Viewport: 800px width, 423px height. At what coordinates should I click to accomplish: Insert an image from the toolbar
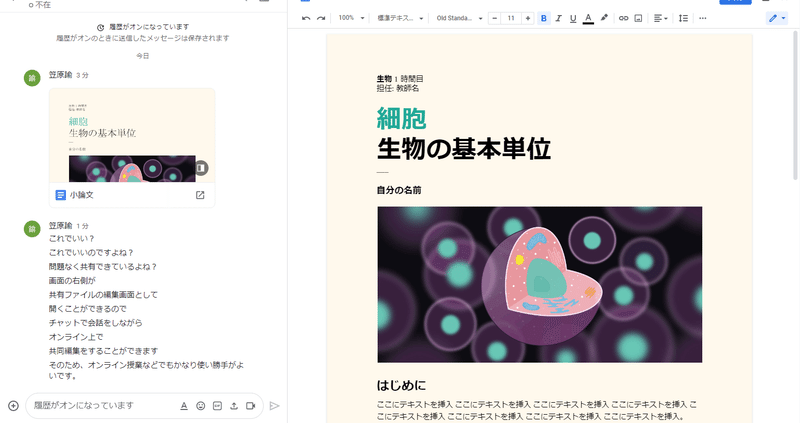[638, 18]
